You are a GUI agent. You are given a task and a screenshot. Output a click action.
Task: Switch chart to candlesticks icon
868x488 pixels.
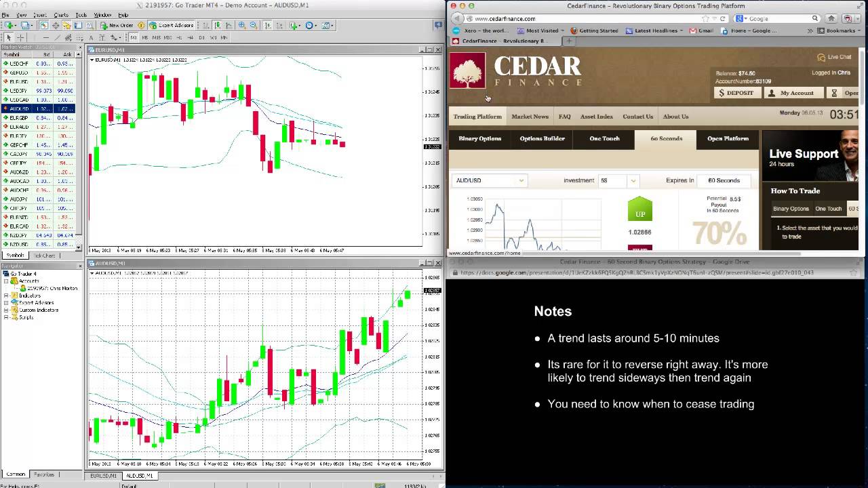[218, 25]
